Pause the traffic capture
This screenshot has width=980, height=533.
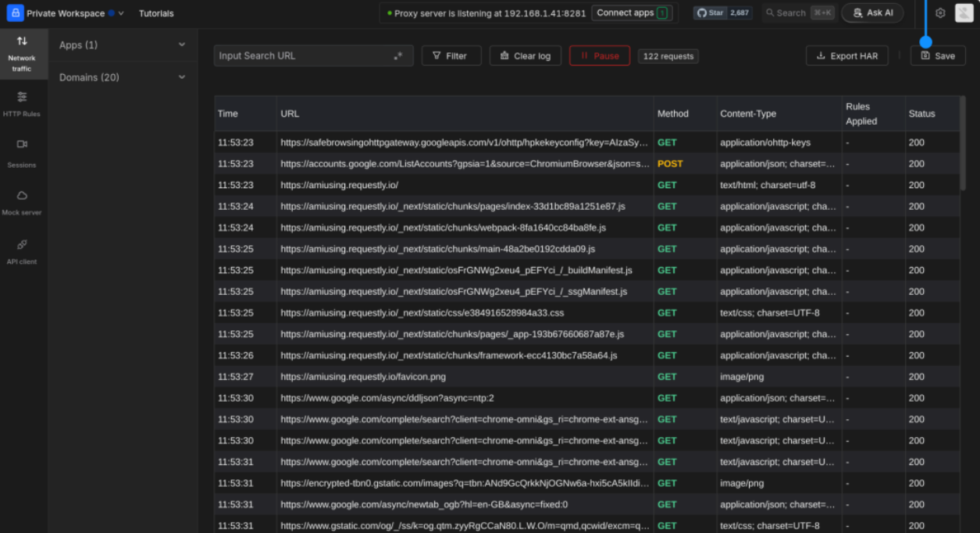(x=600, y=55)
